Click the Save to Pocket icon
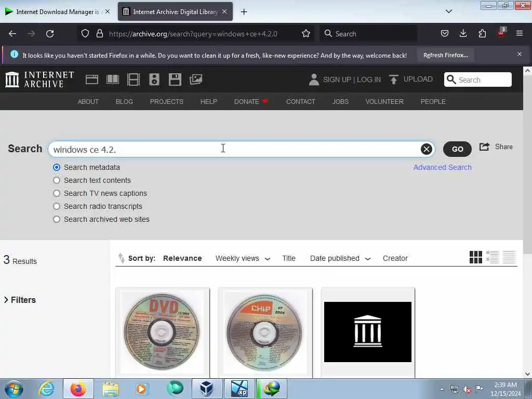The image size is (532, 399). pos(445,33)
